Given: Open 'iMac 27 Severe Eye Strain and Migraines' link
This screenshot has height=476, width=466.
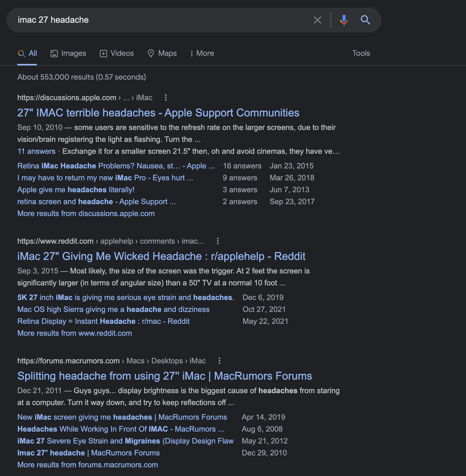Looking at the screenshot, I should (x=125, y=441).
